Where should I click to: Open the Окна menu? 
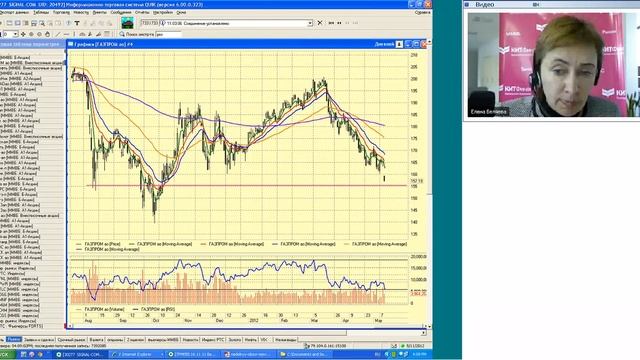pyautogui.click(x=181, y=13)
